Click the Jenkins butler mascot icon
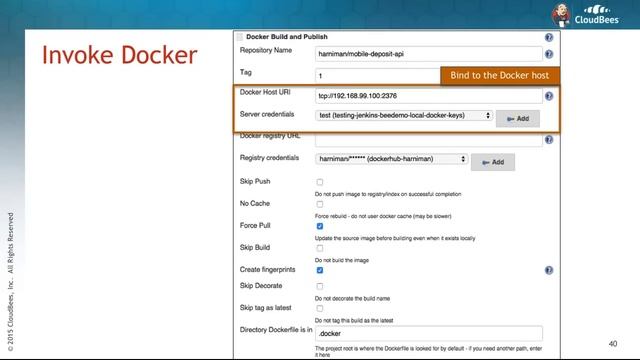The width and height of the screenshot is (640, 360). coord(561,15)
